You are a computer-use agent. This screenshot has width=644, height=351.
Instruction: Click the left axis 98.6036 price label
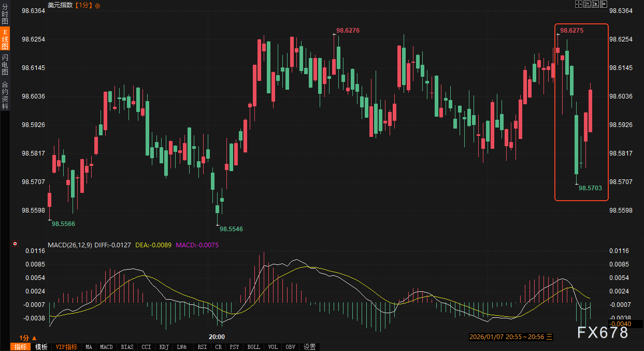[x=34, y=96]
